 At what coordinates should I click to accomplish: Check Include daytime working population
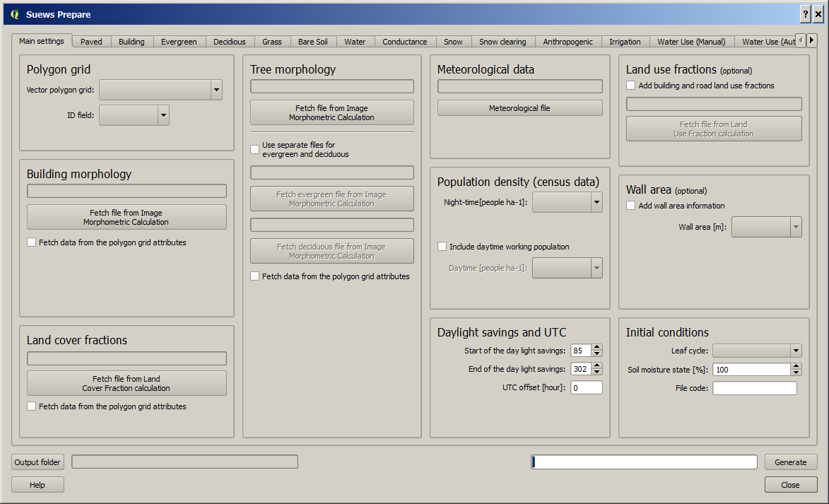click(442, 247)
